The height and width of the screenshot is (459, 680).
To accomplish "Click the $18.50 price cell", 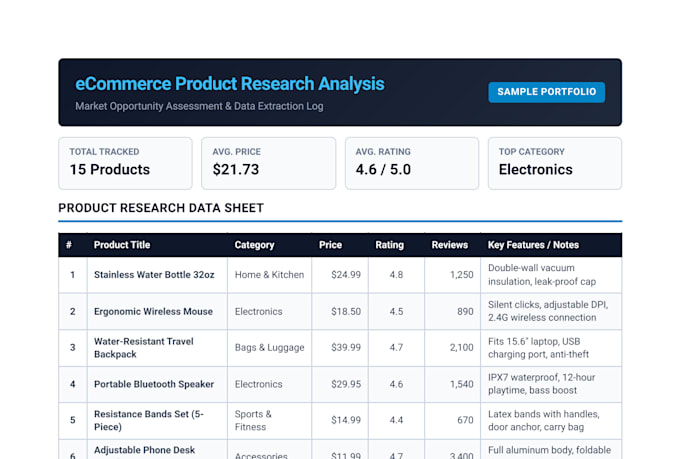I will [x=340, y=311].
